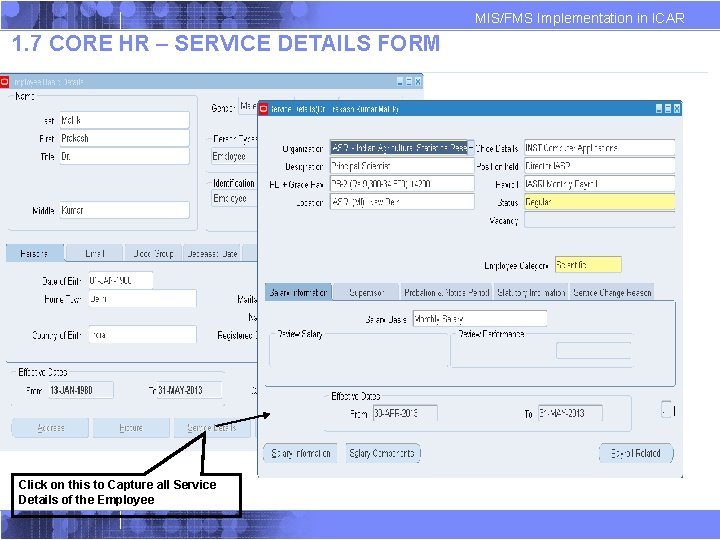Click the Date of Birth field
Screen dimensions: 720x540
(121, 280)
